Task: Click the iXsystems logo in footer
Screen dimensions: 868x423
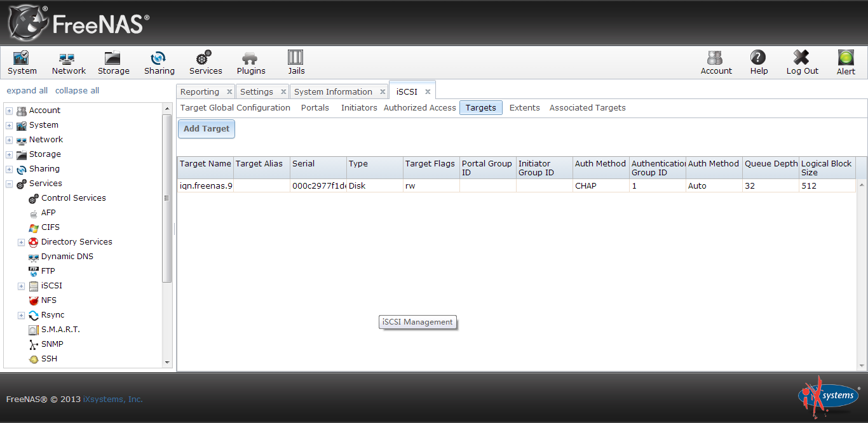Action: tap(828, 395)
